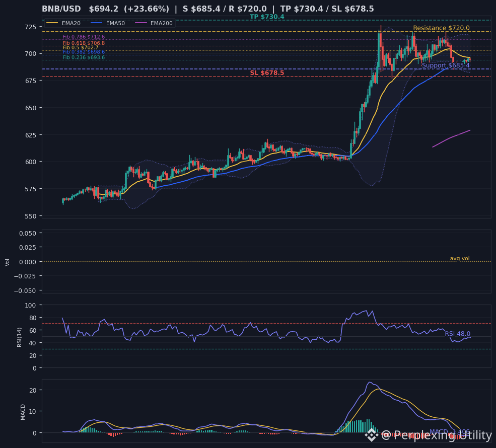Screen dimensions: 496x448
Task: Select the $694.2 price in the title
Action: [103, 9]
